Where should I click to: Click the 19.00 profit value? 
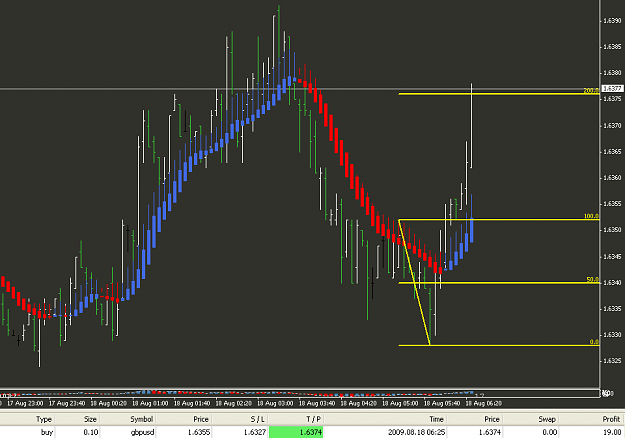[612, 432]
